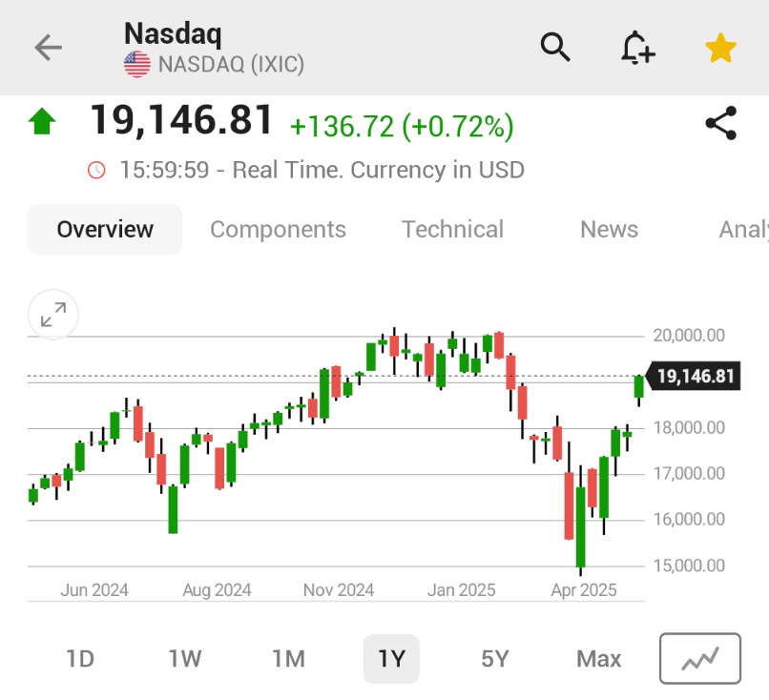Image resolution: width=769 pixels, height=700 pixels.
Task: Tap the black 19,146.81 chart price tag
Action: pos(693,376)
